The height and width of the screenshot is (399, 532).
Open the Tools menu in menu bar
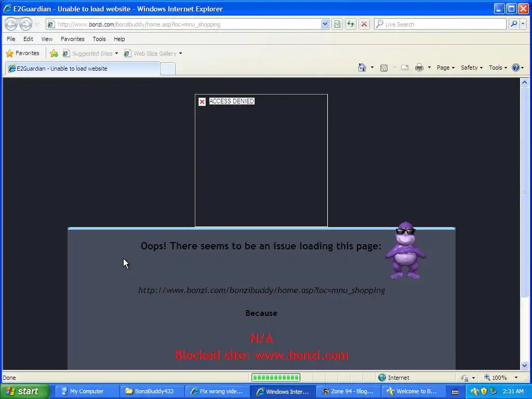(99, 39)
